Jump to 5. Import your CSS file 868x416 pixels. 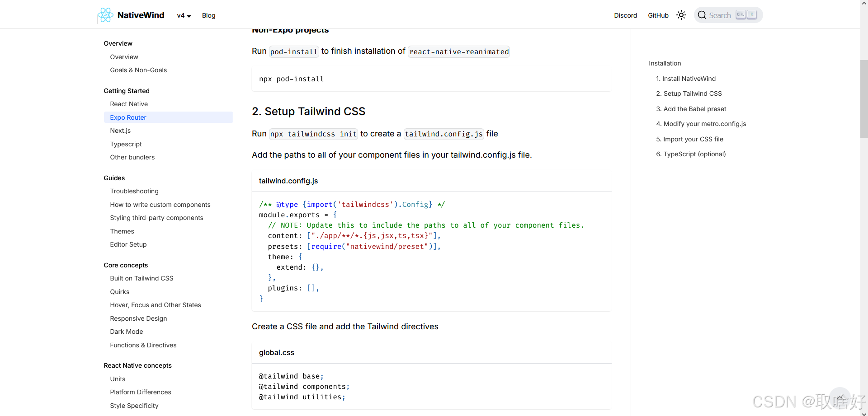pyautogui.click(x=689, y=139)
